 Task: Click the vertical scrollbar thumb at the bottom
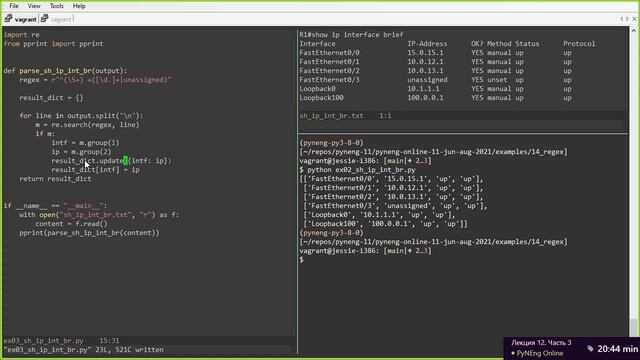pos(633,327)
